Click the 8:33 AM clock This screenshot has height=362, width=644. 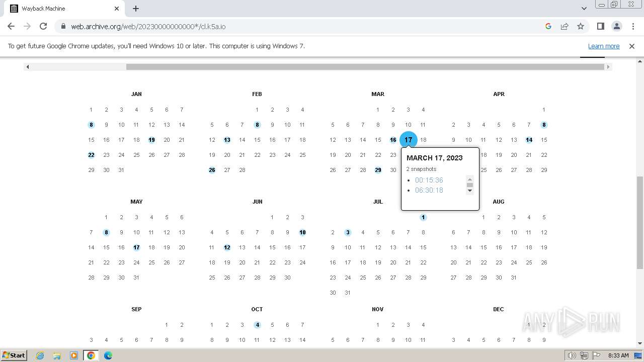click(618, 355)
